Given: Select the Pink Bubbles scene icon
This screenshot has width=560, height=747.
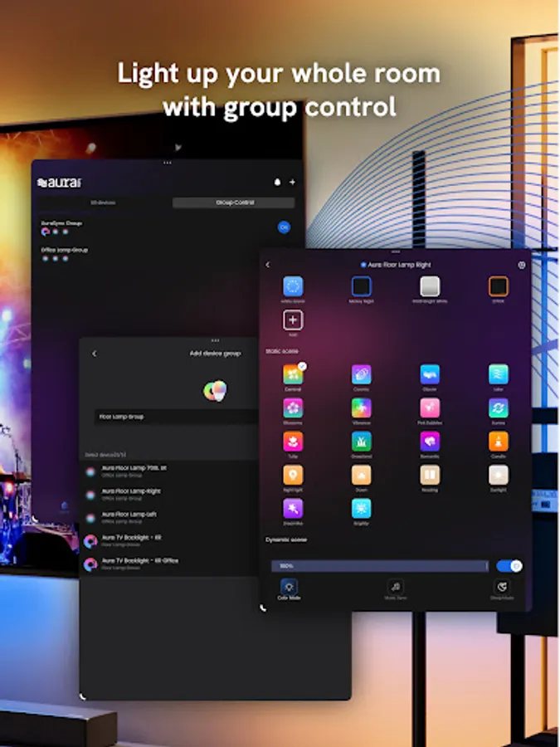Looking at the screenshot, I should (430, 408).
